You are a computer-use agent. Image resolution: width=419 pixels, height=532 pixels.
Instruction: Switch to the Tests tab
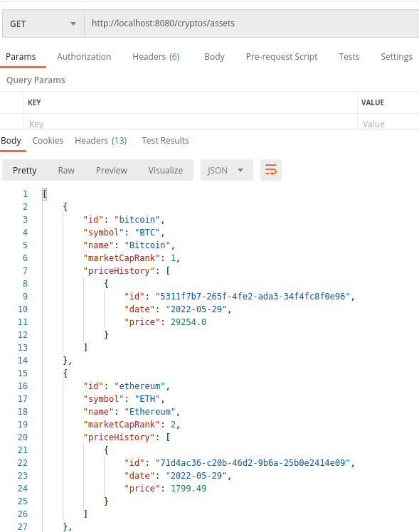tap(349, 57)
